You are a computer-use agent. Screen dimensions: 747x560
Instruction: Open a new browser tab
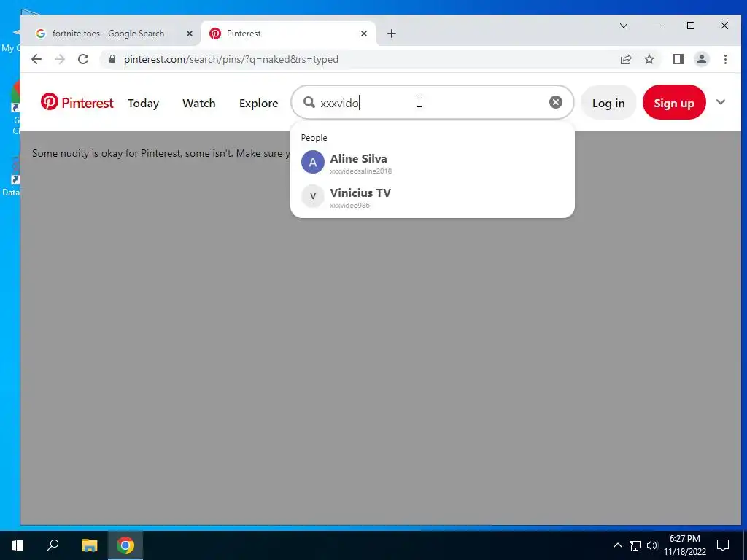coord(391,34)
